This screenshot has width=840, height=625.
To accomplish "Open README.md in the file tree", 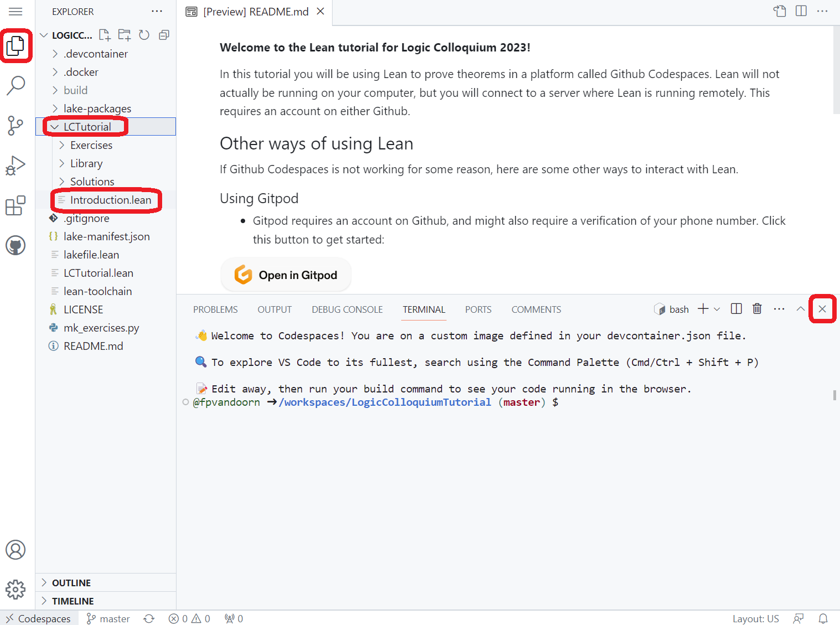I will (x=106, y=346).
